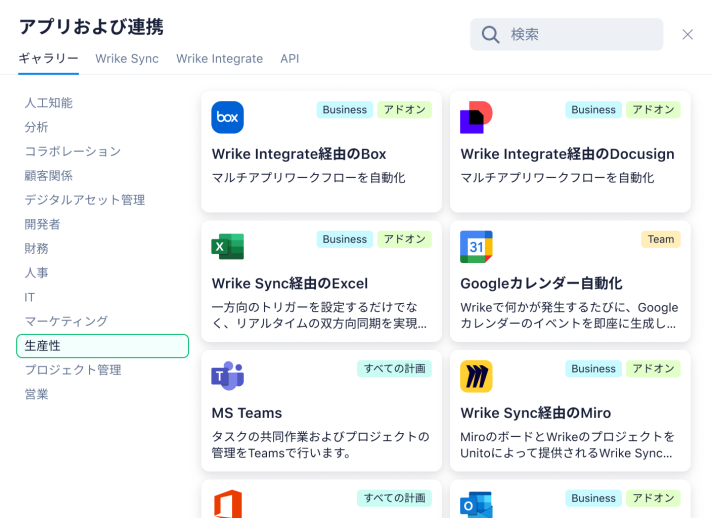Open the マーケティング category
Screen dimensions: 712x518
(66, 321)
